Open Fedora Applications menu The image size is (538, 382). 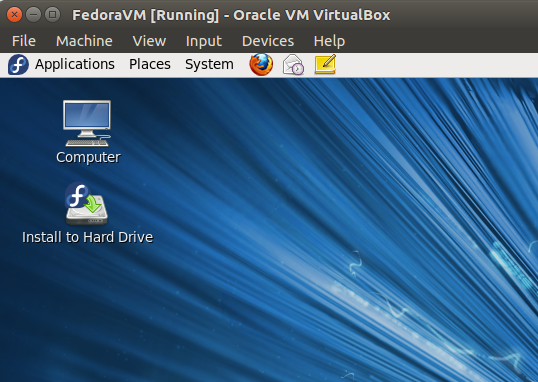[75, 65]
